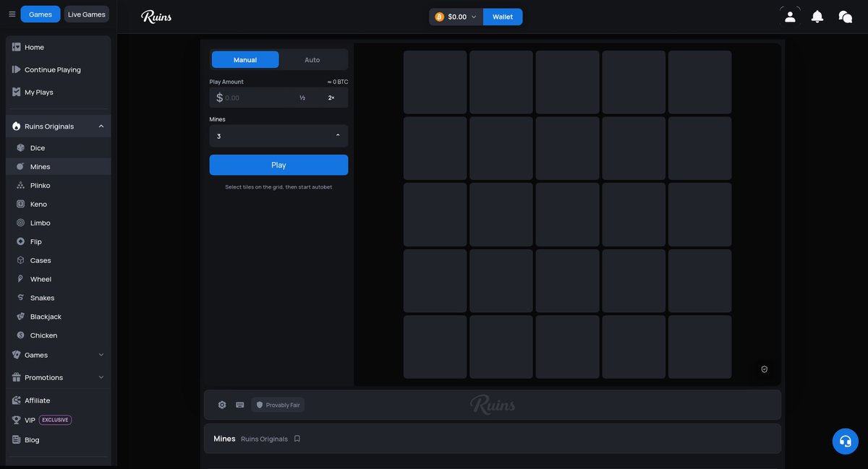Open the hamburger menu in the top bar
Image resolution: width=868 pixels, height=469 pixels.
pos(12,14)
